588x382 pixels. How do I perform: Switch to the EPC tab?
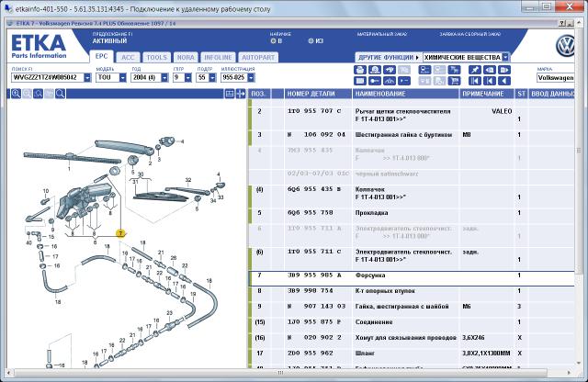coord(101,56)
